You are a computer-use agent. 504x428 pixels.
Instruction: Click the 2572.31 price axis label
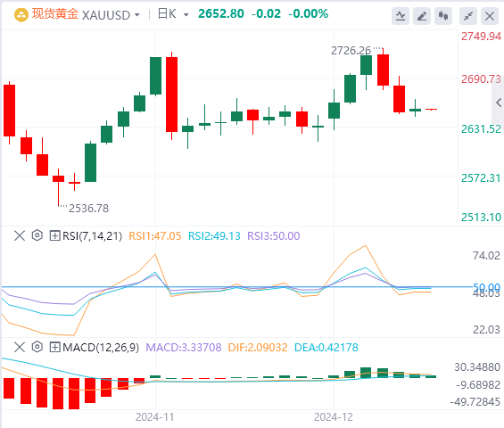(481, 178)
